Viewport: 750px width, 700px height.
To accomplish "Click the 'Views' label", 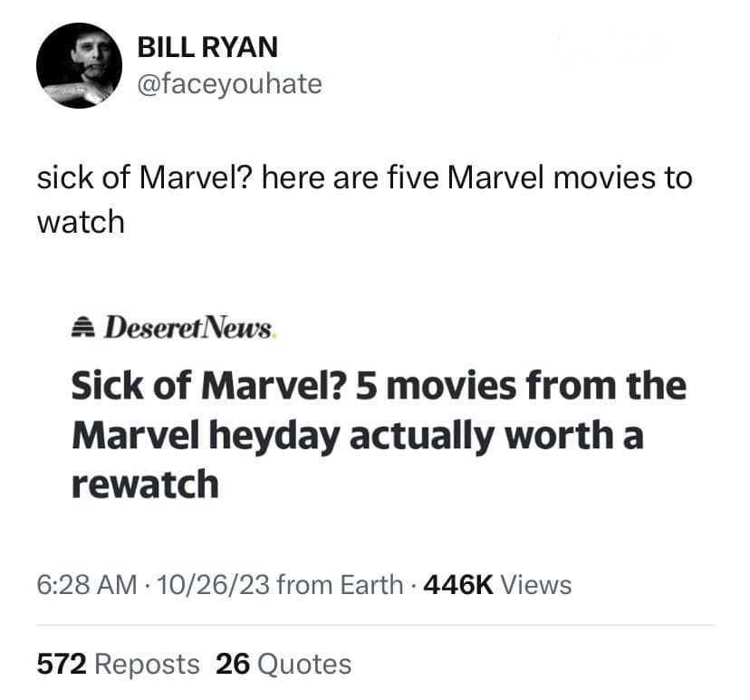I will [536, 585].
